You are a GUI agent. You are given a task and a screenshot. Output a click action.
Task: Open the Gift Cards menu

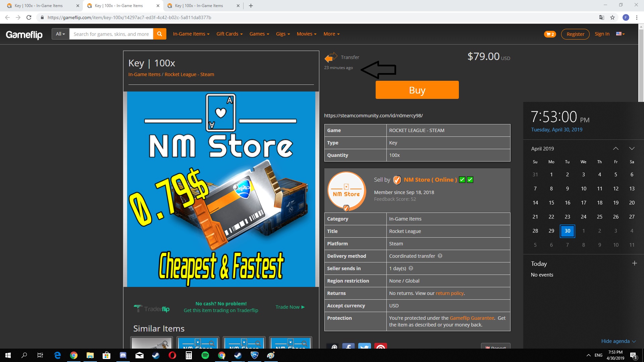coord(229,34)
